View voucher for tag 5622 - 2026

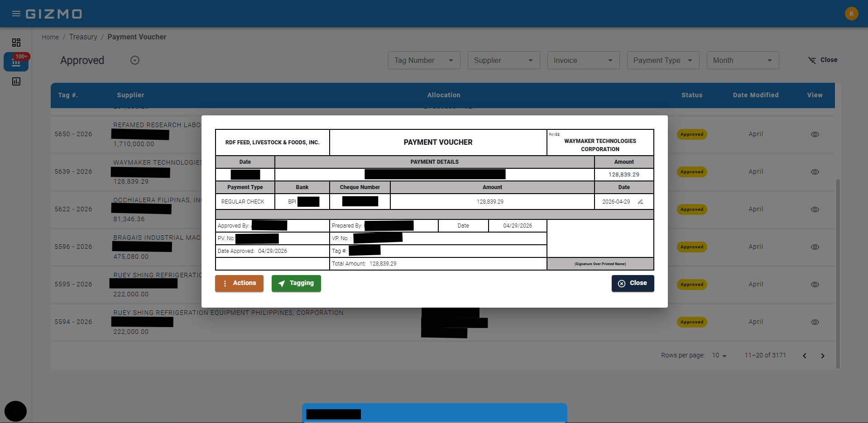[815, 209]
